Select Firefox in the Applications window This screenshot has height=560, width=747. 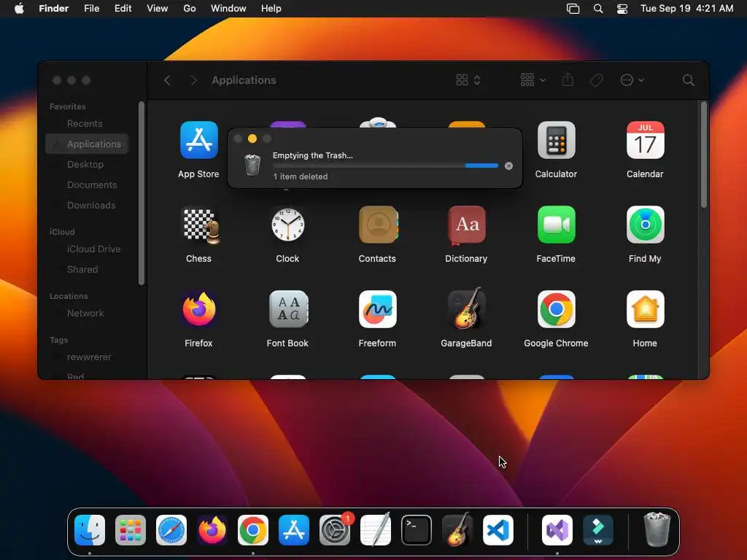(x=198, y=309)
